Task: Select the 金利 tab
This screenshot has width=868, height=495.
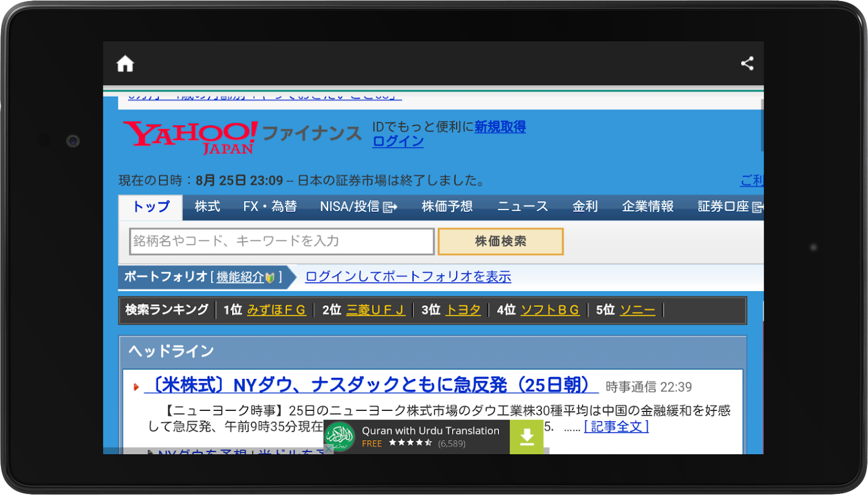Action: pos(585,207)
